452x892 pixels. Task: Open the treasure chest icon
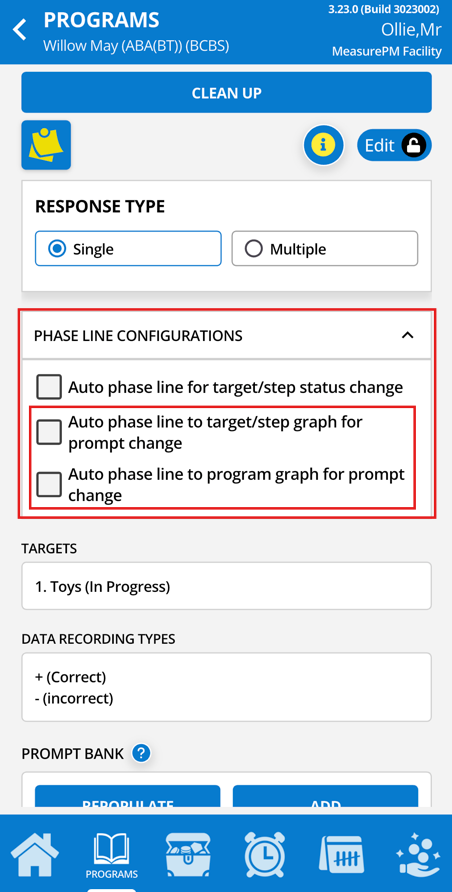pyautogui.click(x=188, y=854)
